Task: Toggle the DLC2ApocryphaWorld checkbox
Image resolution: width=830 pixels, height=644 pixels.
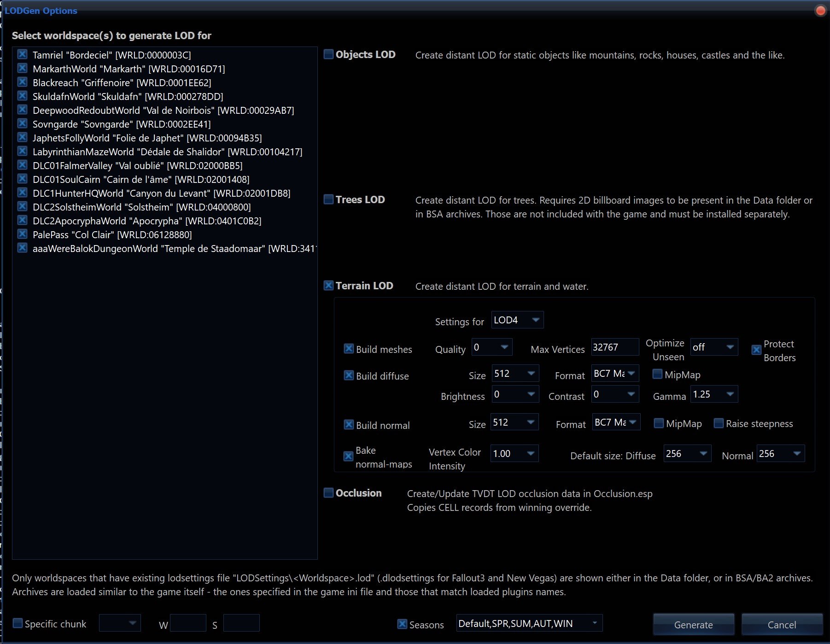Action: pyautogui.click(x=22, y=220)
